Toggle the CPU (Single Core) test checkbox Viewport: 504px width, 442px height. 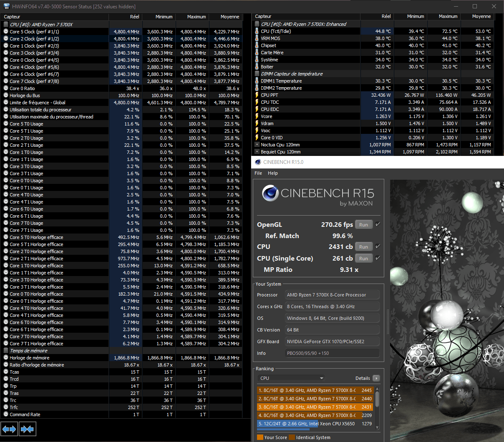coord(378,258)
